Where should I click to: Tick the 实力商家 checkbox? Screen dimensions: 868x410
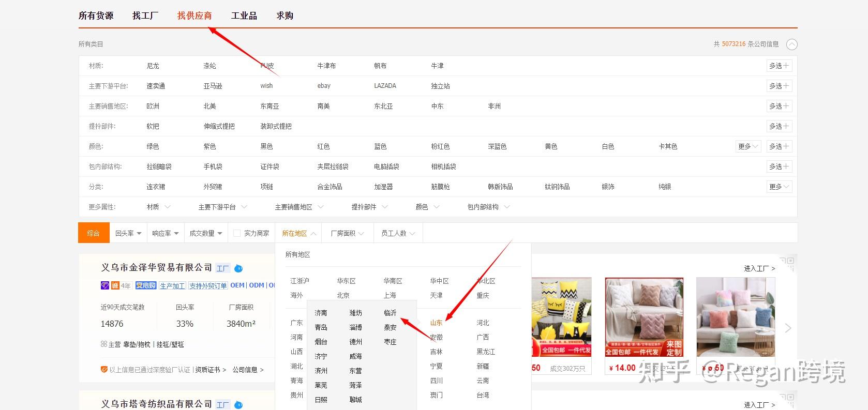(x=237, y=233)
